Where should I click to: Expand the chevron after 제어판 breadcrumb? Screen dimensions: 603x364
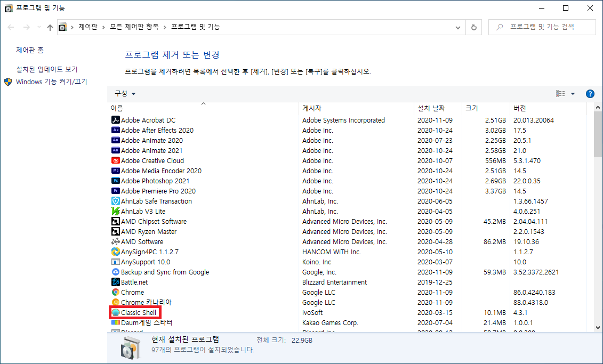103,27
